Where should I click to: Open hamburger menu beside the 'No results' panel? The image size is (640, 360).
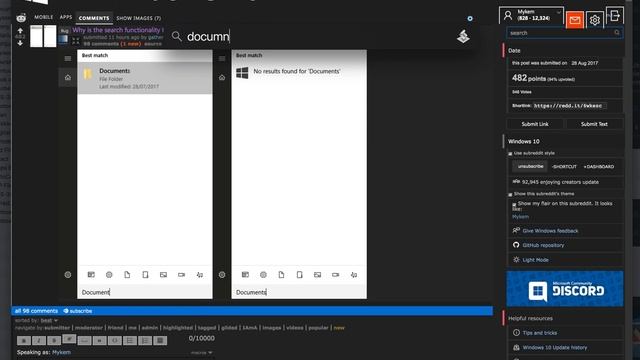(222, 58)
